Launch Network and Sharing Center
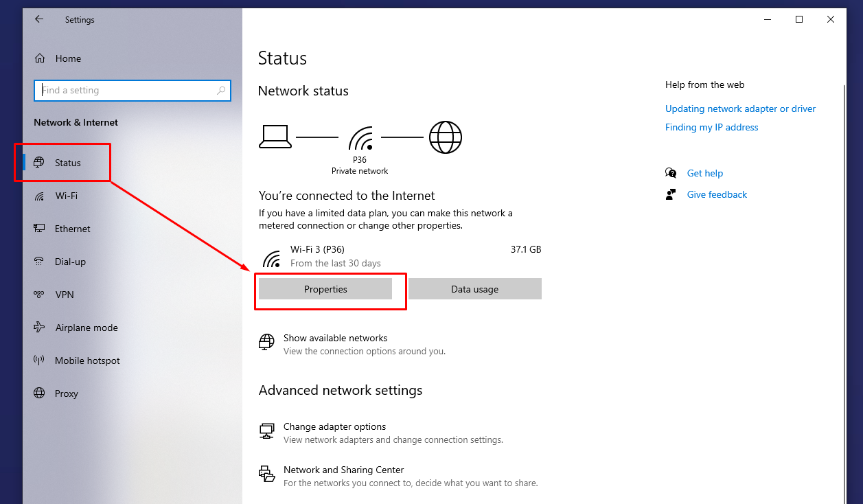The height and width of the screenshot is (504, 863). [343, 470]
